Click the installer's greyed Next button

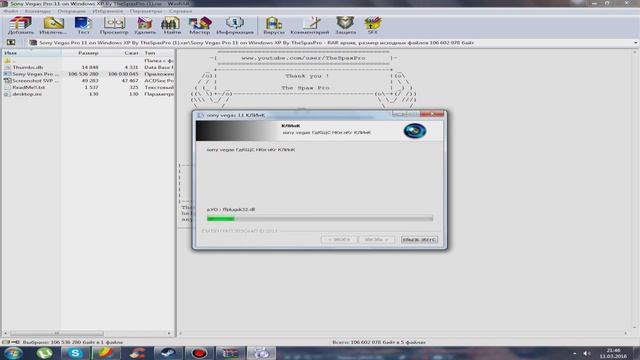point(376,239)
